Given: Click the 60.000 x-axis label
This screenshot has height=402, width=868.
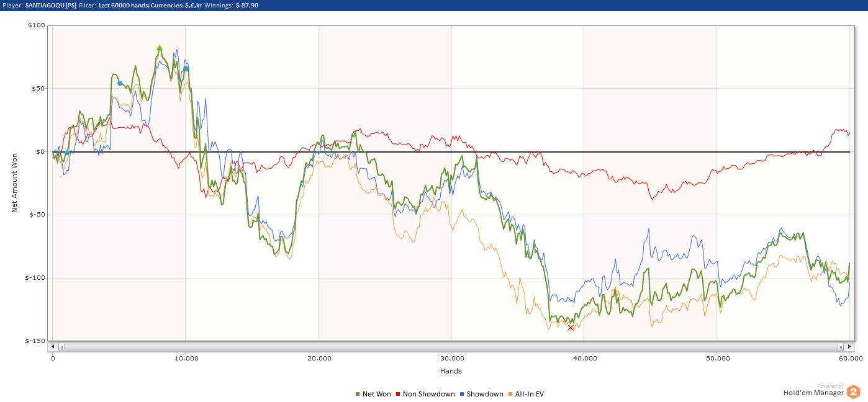Looking at the screenshot, I should pyautogui.click(x=850, y=359).
